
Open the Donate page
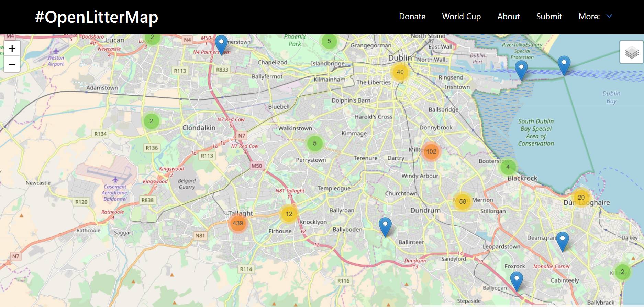(412, 17)
